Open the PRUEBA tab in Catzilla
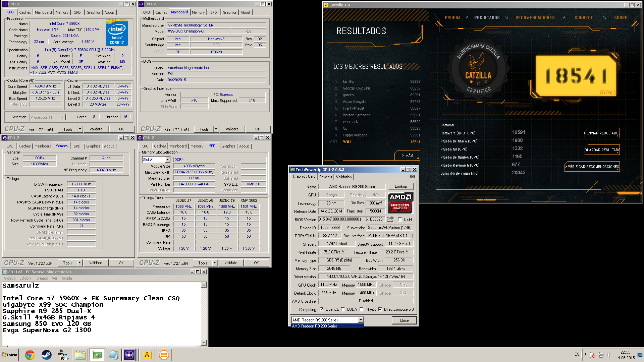 [x=452, y=18]
